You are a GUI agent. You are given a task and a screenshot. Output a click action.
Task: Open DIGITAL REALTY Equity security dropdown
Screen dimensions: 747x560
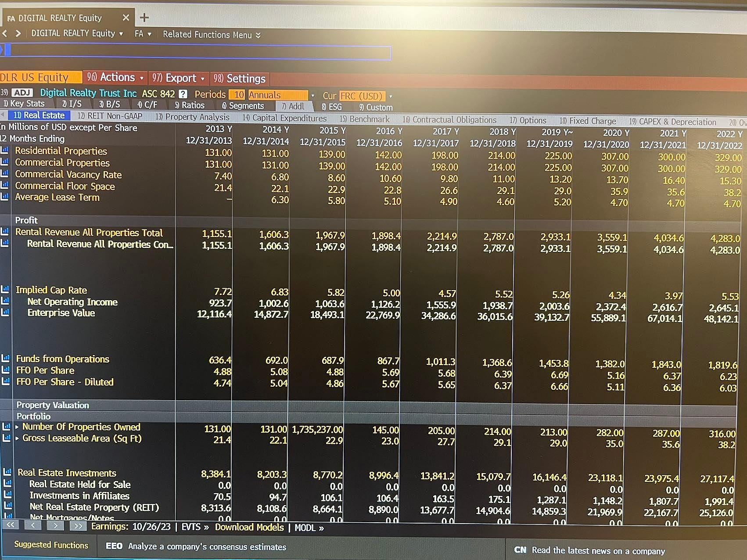pyautogui.click(x=77, y=33)
